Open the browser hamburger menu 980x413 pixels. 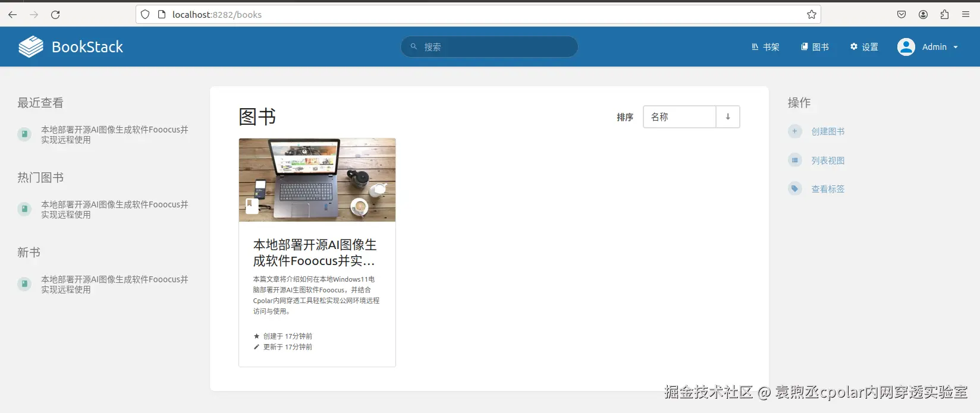click(x=966, y=14)
